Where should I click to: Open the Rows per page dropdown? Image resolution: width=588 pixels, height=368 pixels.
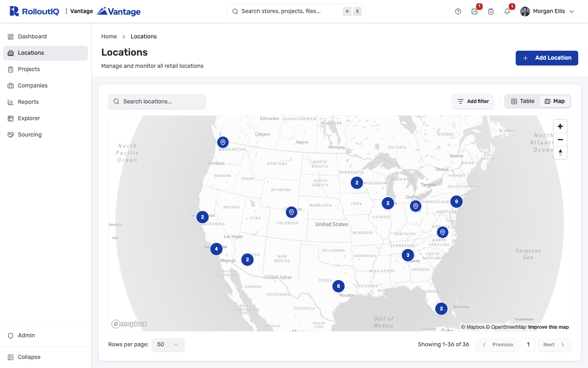[x=168, y=345]
